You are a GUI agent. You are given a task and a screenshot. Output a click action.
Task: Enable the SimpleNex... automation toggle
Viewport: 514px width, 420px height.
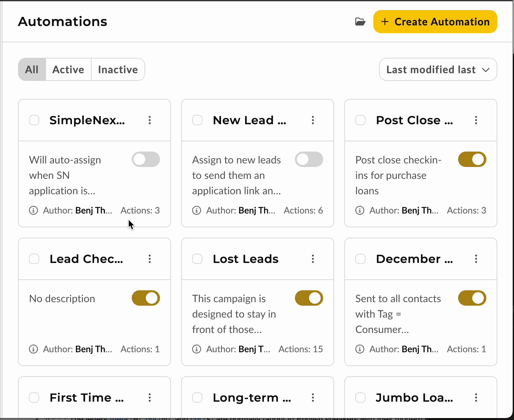[x=146, y=159]
